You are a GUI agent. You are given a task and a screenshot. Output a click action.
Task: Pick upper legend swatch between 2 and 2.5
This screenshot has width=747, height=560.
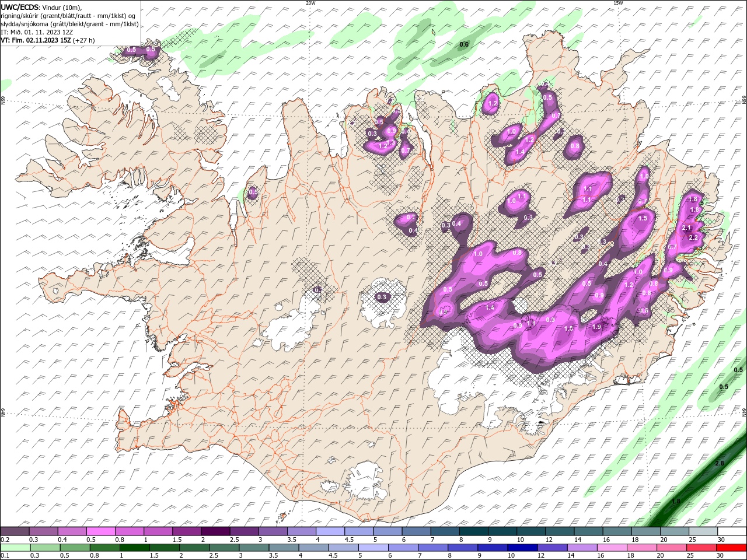215,531
